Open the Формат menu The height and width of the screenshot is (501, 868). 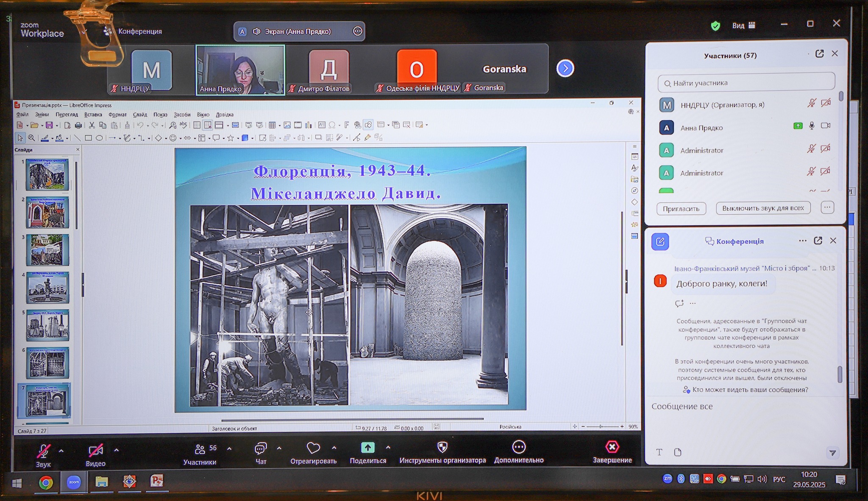click(x=117, y=115)
